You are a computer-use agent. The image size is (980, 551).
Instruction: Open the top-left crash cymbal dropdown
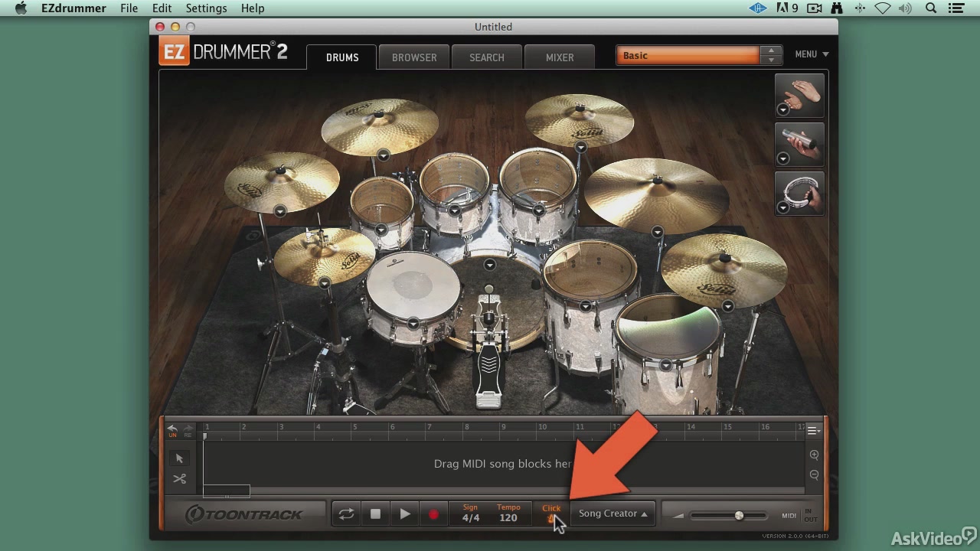(x=383, y=155)
